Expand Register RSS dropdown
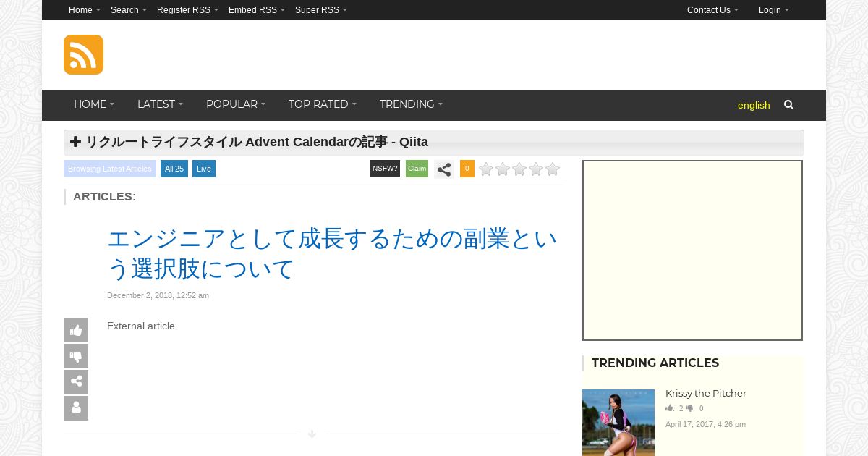 coord(187,10)
